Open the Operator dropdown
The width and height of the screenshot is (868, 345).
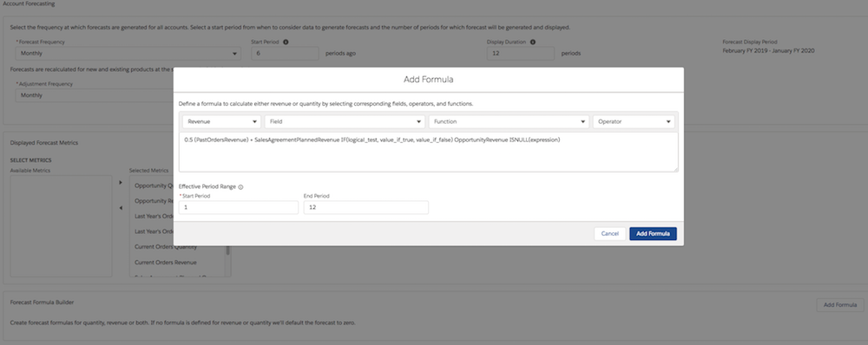pyautogui.click(x=634, y=121)
